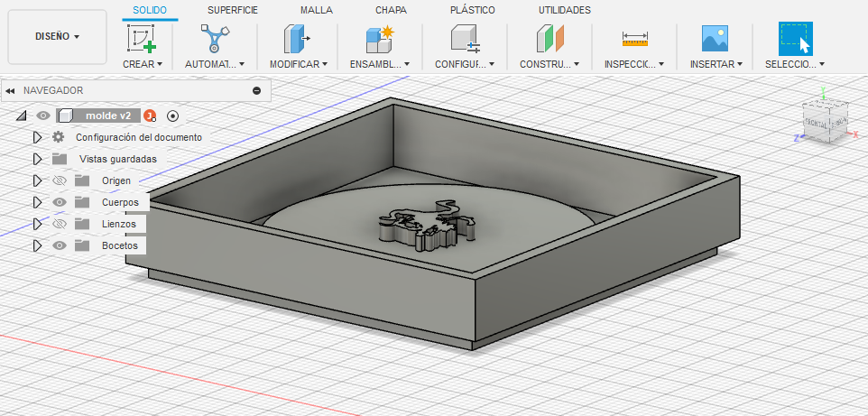Open the INSERTAR dropdown menu
This screenshot has width=868, height=416.
(x=716, y=64)
